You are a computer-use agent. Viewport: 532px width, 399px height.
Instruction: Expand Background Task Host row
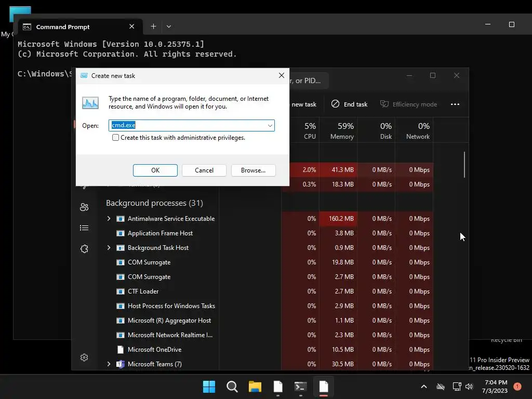[109, 248]
